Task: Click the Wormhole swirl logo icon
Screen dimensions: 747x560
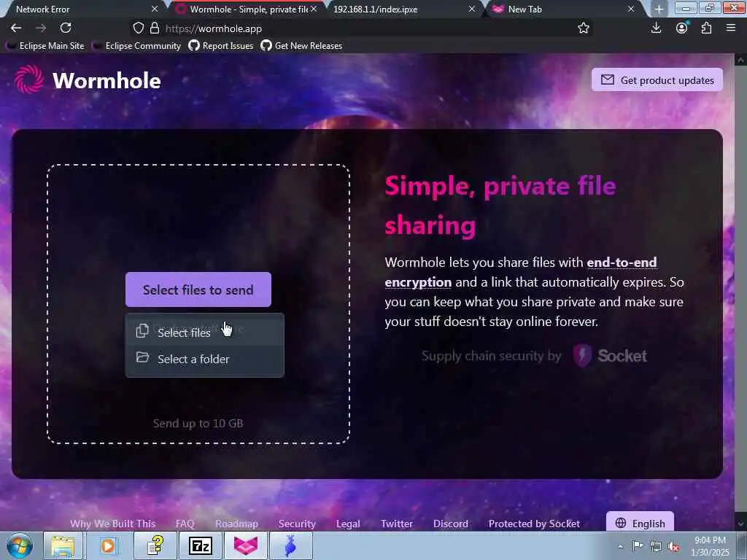Action: point(29,79)
